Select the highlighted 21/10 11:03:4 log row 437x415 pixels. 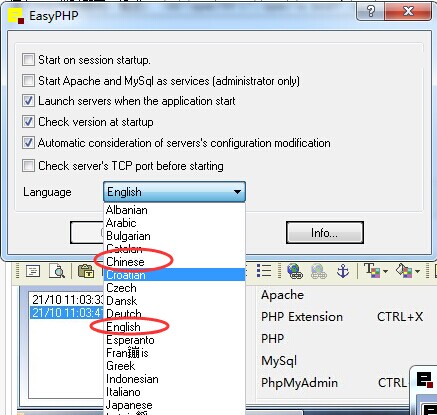click(68, 313)
